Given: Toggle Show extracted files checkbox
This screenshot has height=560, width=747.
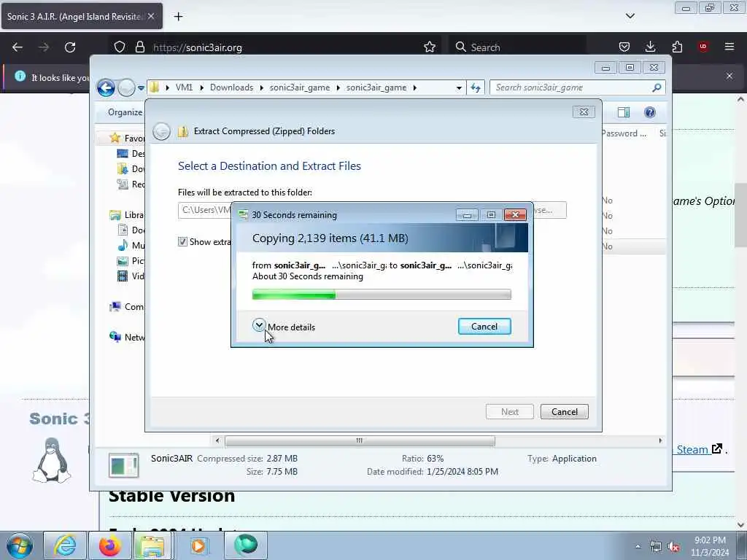Looking at the screenshot, I should point(182,242).
